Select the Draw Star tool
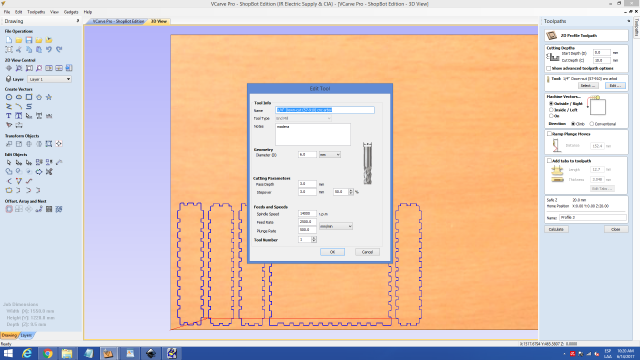640x360 pixels. click(49, 97)
